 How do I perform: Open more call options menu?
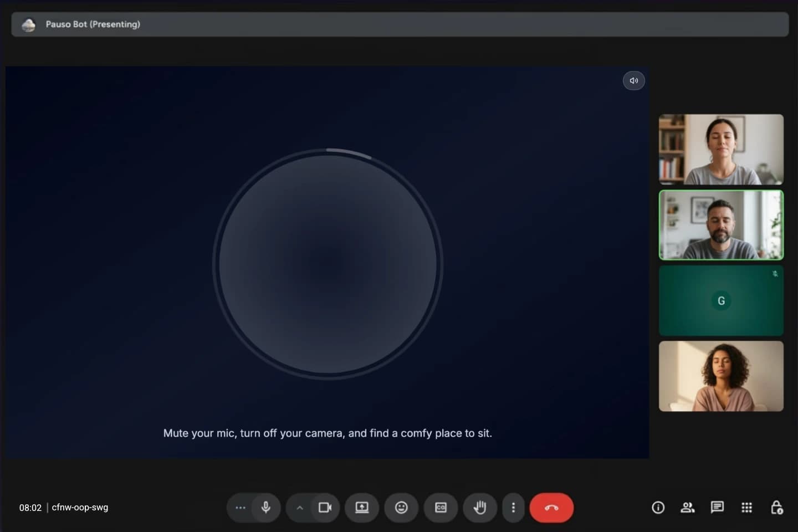tap(513, 508)
